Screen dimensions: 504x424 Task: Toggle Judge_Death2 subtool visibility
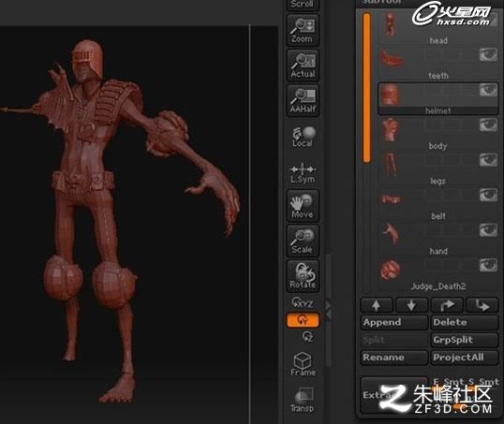click(488, 265)
